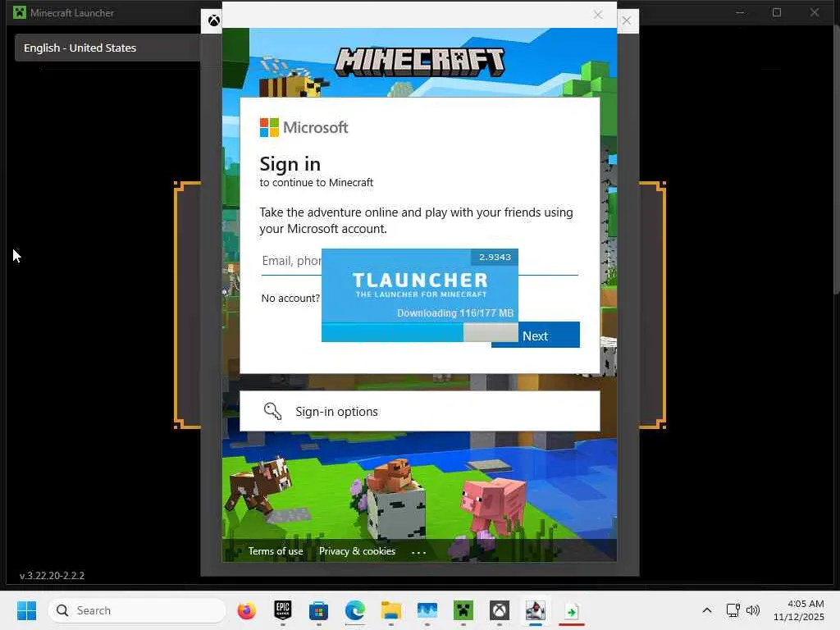Click the launcher window's vertical scrollbar
The width and height of the screenshot is (840, 630).
836,158
